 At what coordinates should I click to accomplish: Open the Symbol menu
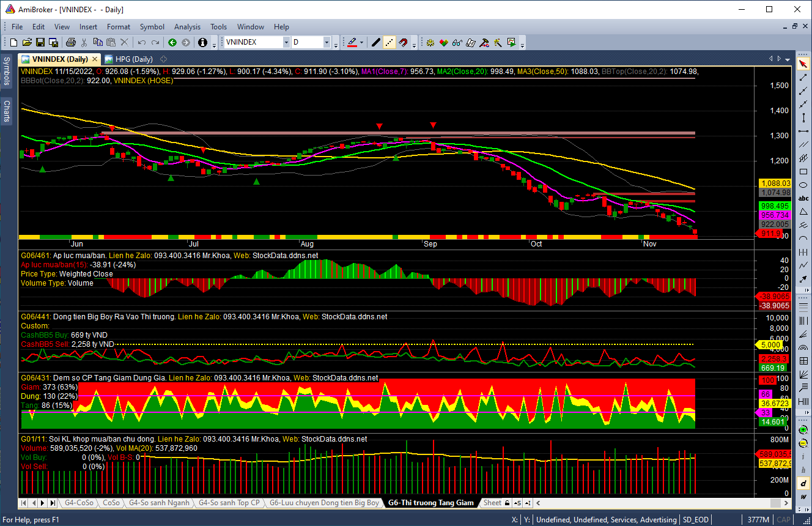(x=152, y=27)
